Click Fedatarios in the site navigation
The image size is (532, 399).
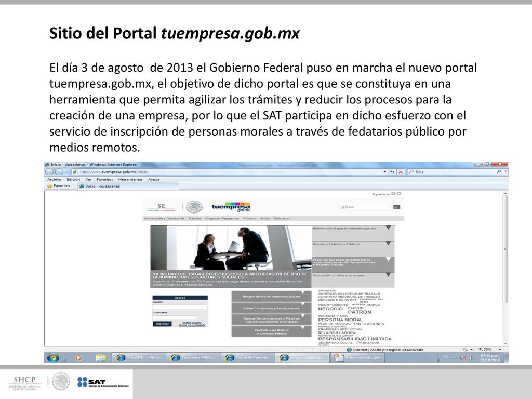point(282,218)
